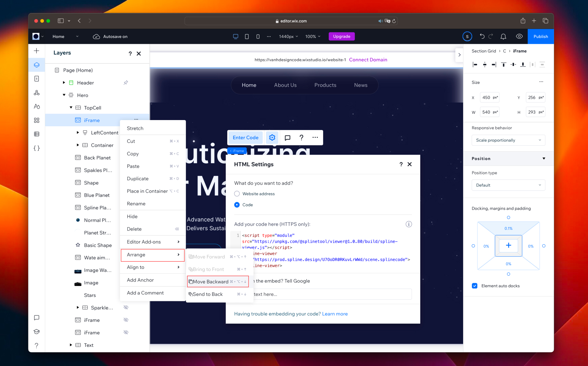Image resolution: width=588 pixels, height=366 pixels.
Task: Select the Website address radio option
Action: pyautogui.click(x=237, y=194)
